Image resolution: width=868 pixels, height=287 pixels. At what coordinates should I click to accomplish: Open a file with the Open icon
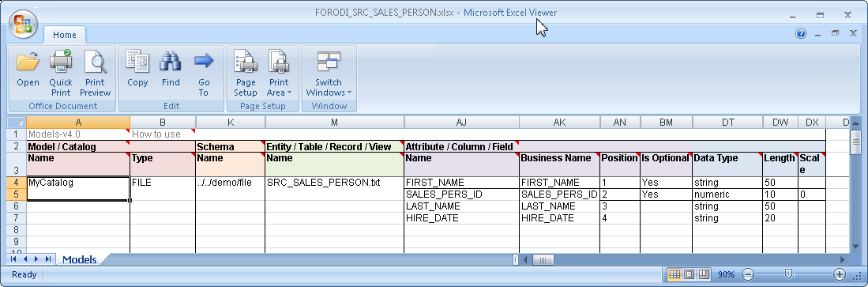[x=28, y=69]
